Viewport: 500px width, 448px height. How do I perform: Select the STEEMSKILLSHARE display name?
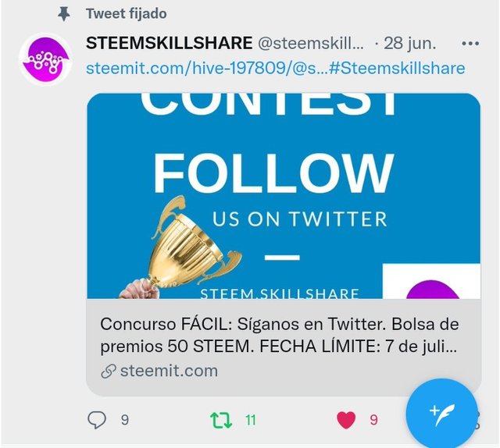click(x=169, y=43)
